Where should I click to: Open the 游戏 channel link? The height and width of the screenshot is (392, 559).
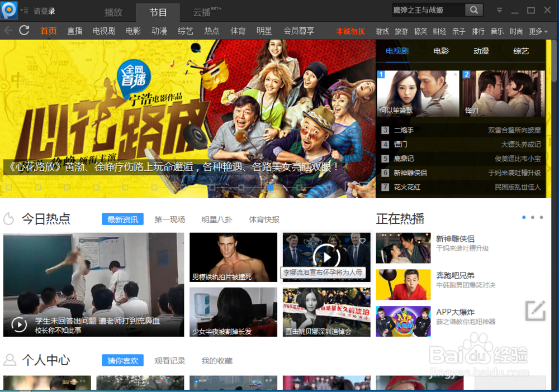tap(382, 31)
